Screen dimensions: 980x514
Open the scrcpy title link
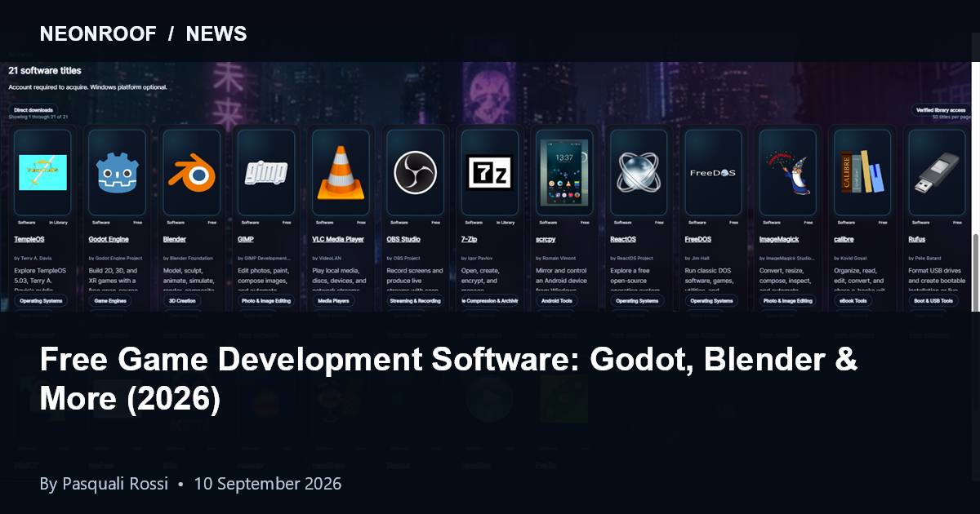[546, 239]
